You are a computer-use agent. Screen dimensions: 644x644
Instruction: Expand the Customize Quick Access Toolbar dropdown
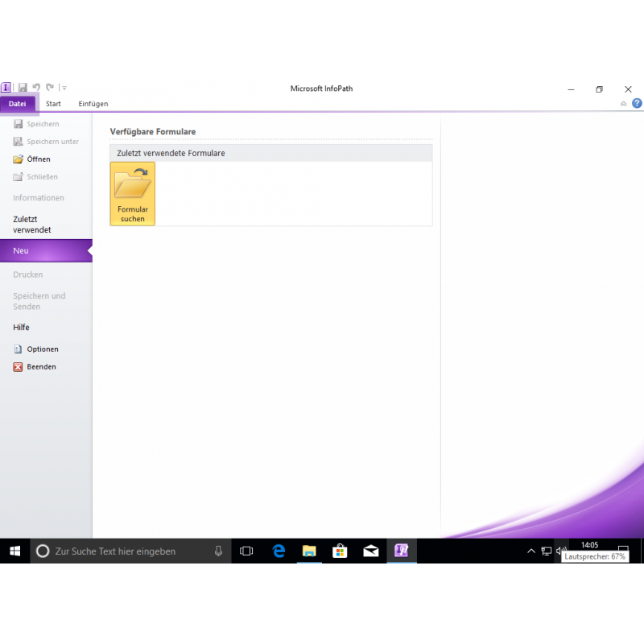64,88
